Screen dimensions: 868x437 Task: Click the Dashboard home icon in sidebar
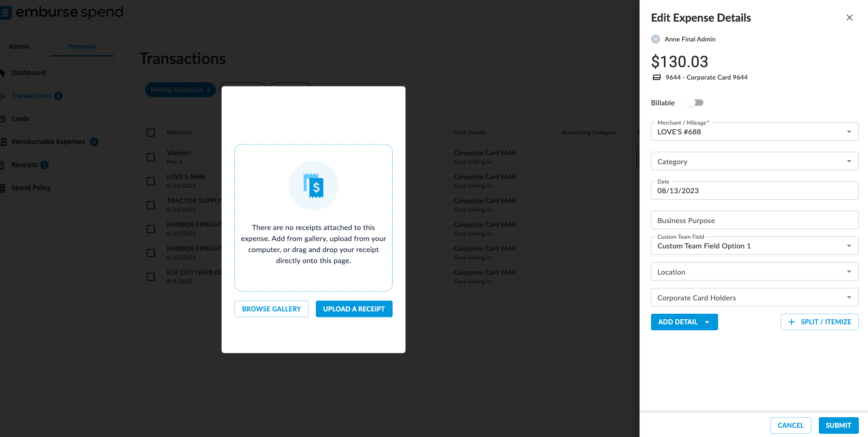[2, 73]
